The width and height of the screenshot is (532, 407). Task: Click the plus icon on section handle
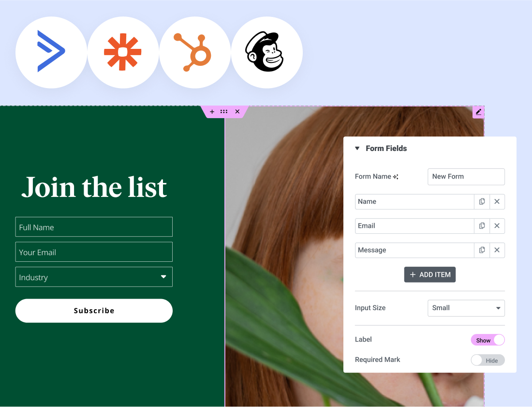click(x=212, y=112)
